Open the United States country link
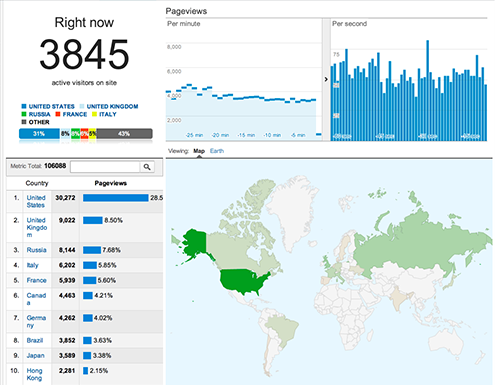The width and height of the screenshot is (495, 385). (36, 201)
